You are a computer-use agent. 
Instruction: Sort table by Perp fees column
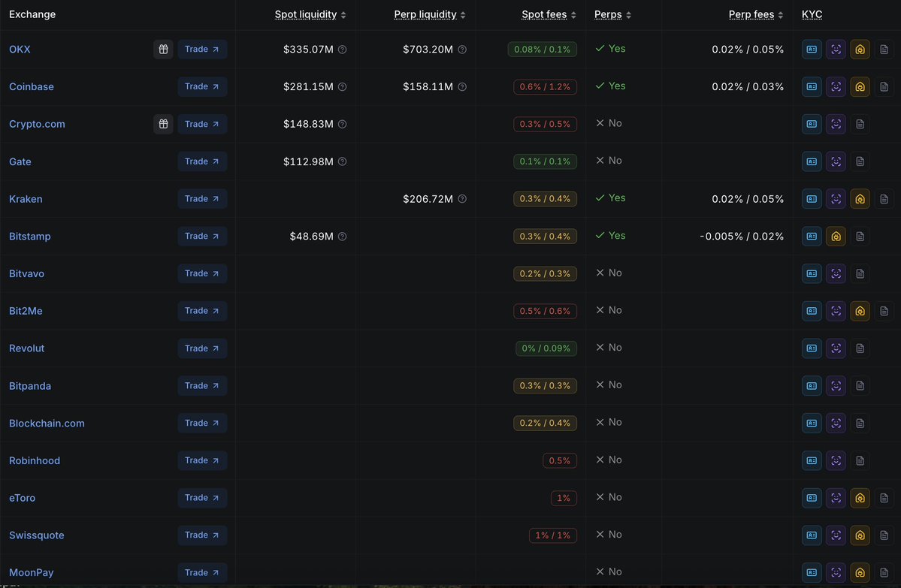tap(756, 14)
